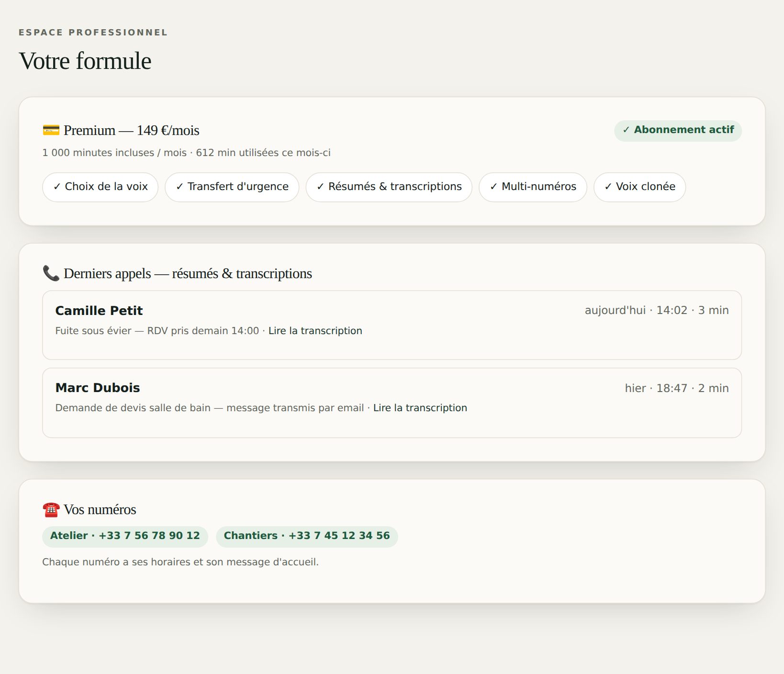The height and width of the screenshot is (674, 784).
Task: Open Lire la transcription for Marc Dubois
Action: 420,408
